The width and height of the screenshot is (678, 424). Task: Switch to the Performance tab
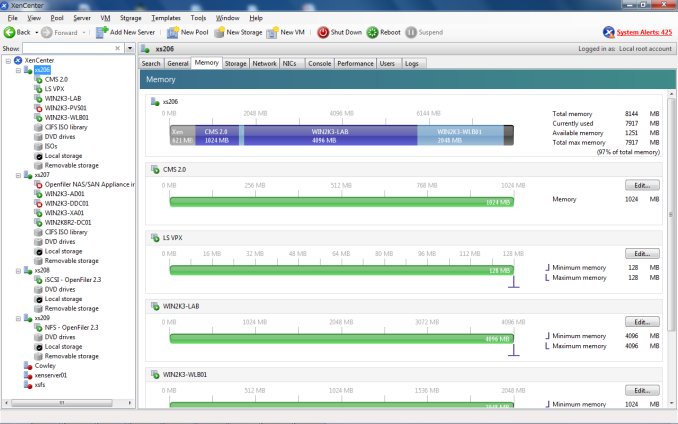point(355,64)
